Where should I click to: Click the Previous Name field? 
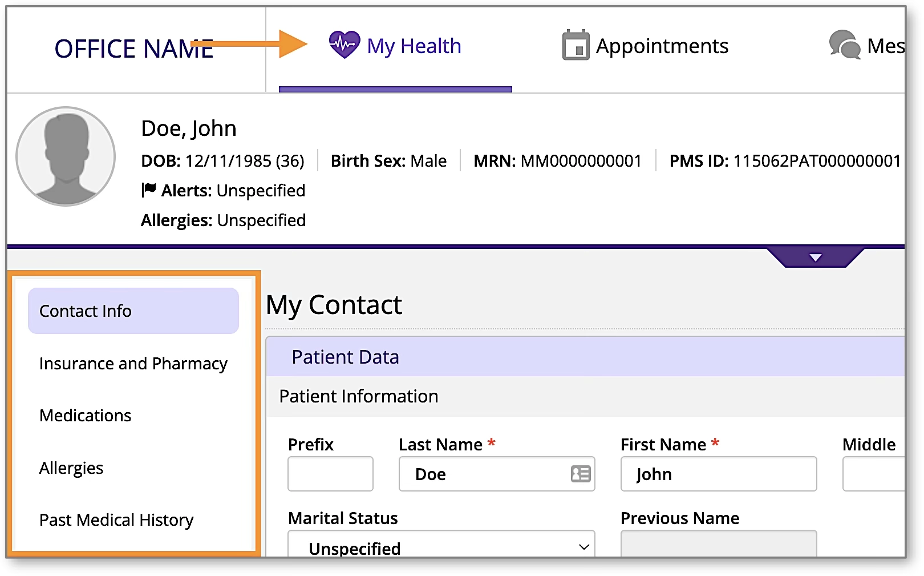coord(718,544)
